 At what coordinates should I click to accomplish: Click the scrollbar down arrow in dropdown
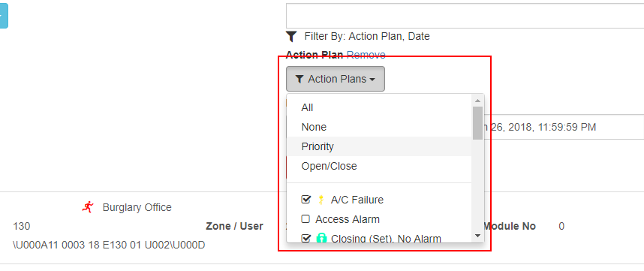coord(477,236)
